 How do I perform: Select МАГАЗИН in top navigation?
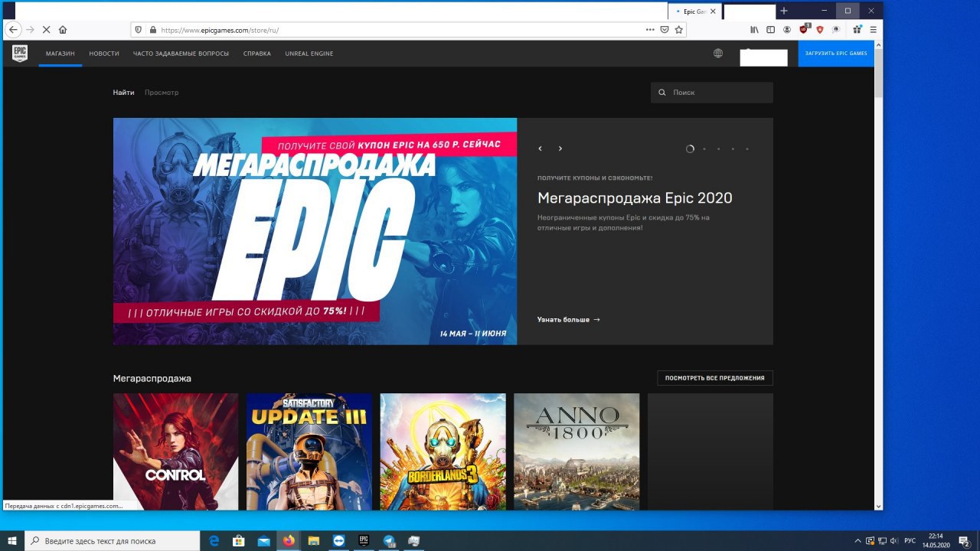coord(60,54)
